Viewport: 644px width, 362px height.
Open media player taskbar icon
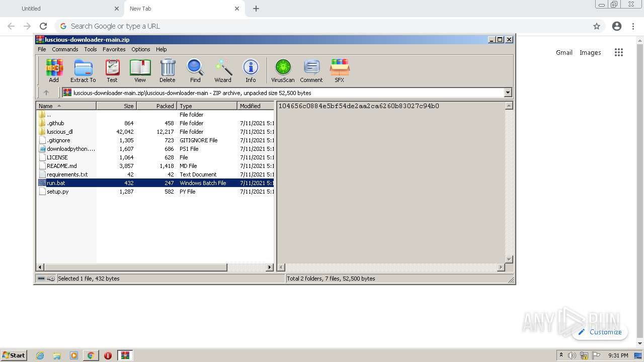click(74, 355)
